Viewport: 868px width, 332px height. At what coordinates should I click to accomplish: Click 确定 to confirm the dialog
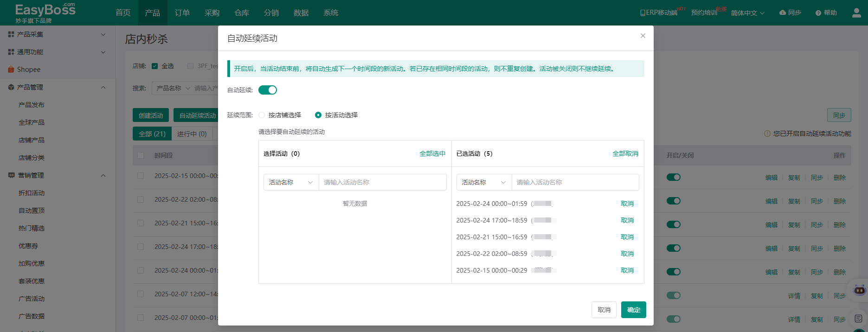(634, 310)
